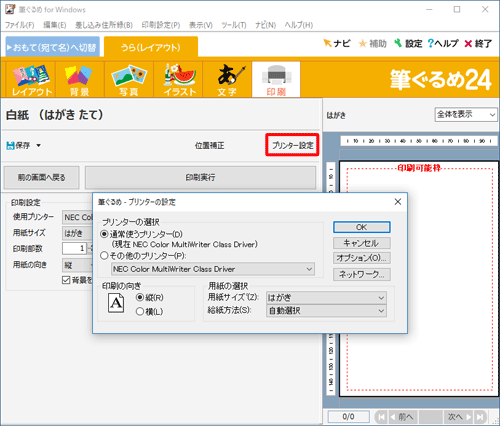This screenshot has height=426, width=500.
Task: Open the 給紙方法 自動選択 dropdown
Action: pos(326,311)
